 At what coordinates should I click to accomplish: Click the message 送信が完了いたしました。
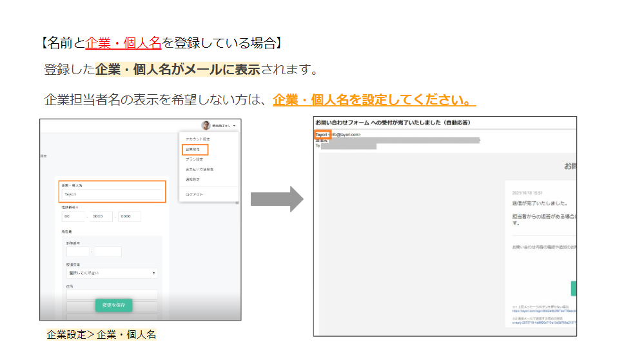(540, 203)
